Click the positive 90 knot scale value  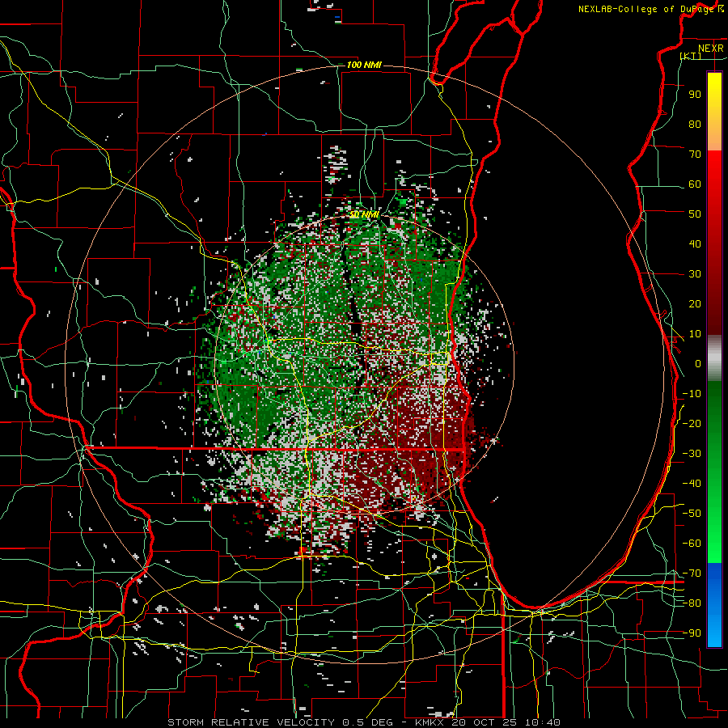[695, 95]
